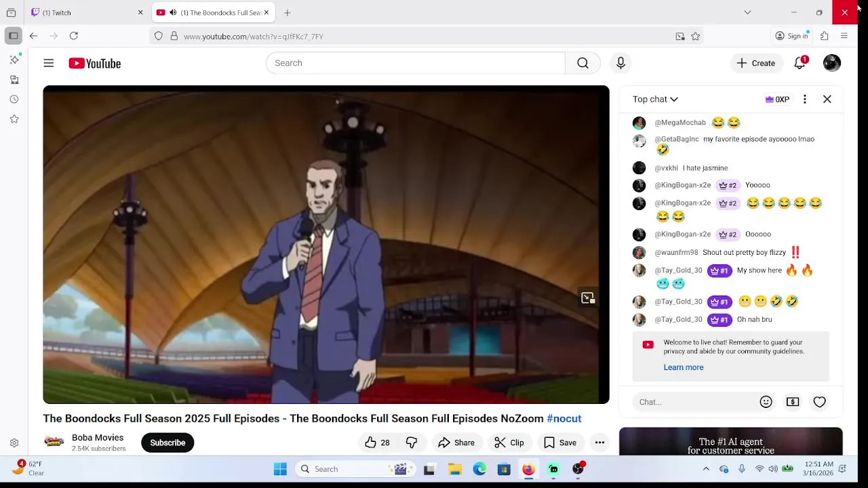Image resolution: width=868 pixels, height=488 pixels.
Task: Open the Firefox View button
Action: pos(11,12)
